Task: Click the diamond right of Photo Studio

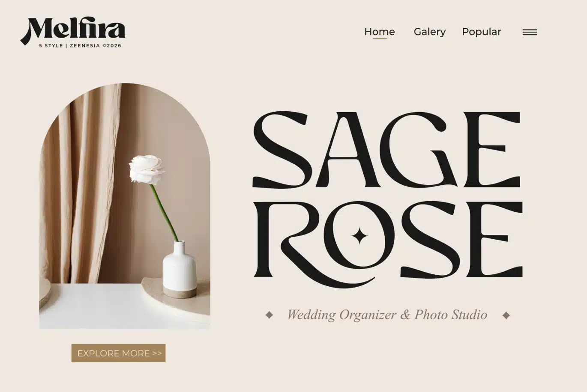Action: 506,315
